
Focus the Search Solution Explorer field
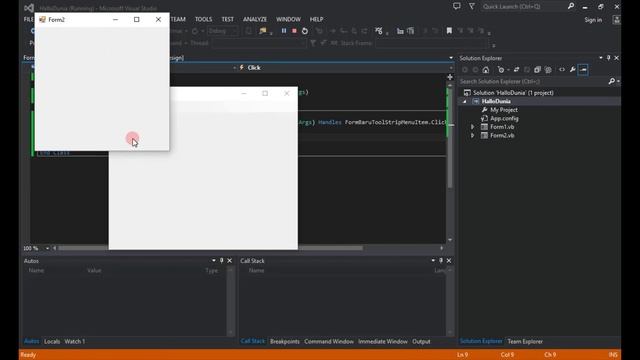tap(533, 82)
